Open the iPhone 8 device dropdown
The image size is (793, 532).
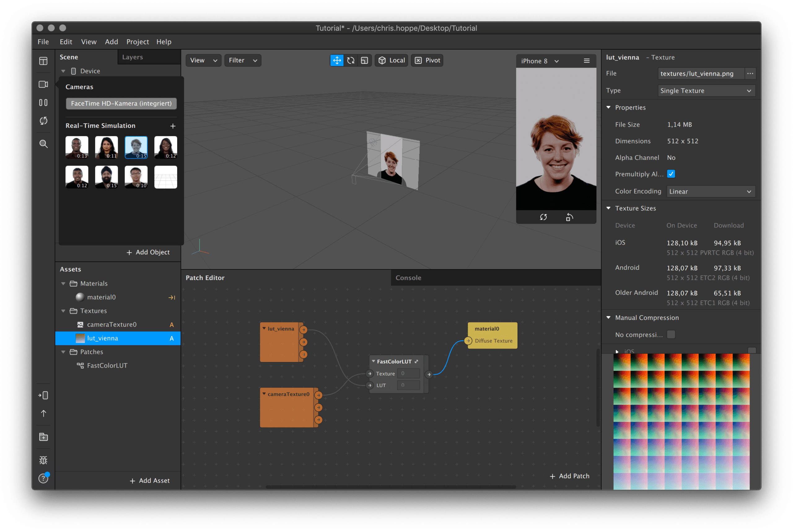[x=540, y=61]
